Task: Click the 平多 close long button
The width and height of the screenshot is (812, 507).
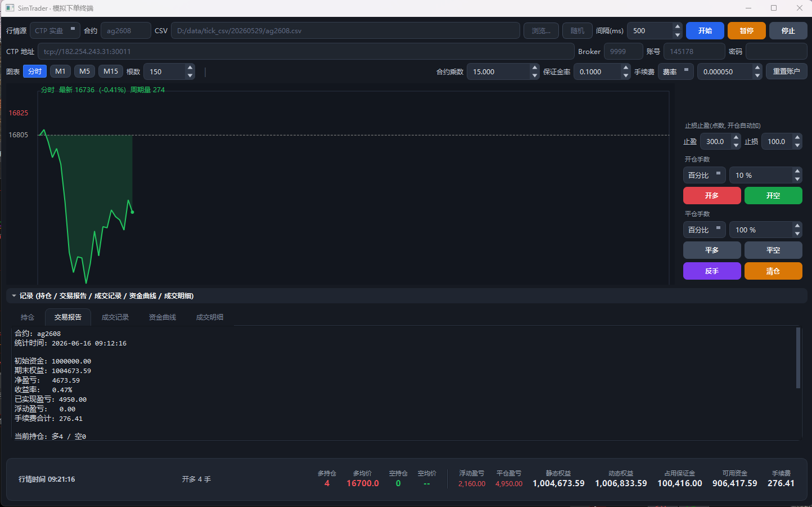Action: click(712, 250)
